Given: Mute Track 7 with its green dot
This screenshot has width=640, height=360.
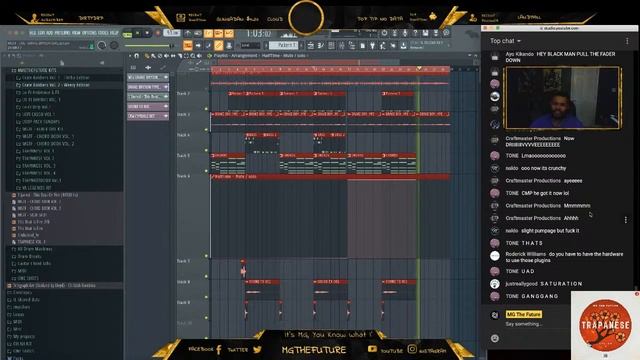Looking at the screenshot, I should pos(206,276).
